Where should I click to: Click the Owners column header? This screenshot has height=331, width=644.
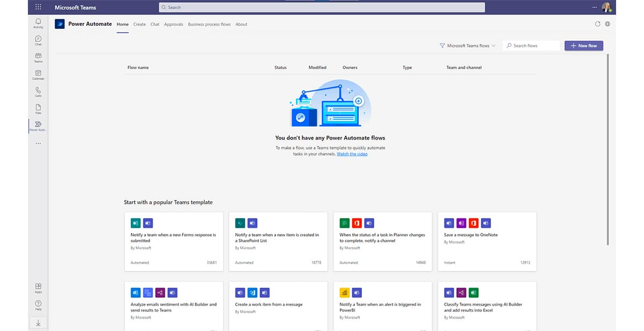coord(350,68)
